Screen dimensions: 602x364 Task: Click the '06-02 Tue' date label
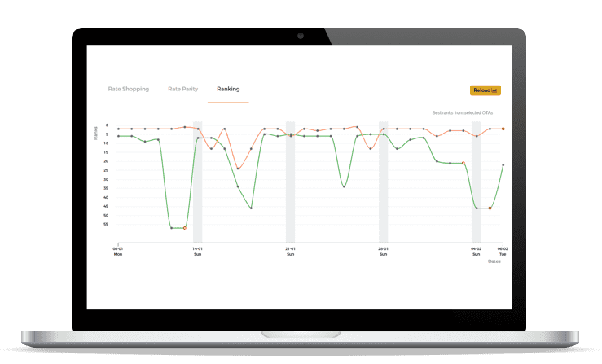click(x=503, y=252)
